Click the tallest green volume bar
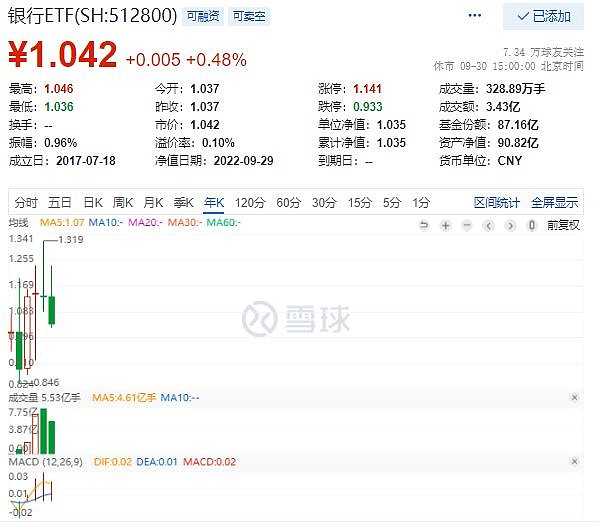Screen dimensions: 599x528 coord(44,431)
